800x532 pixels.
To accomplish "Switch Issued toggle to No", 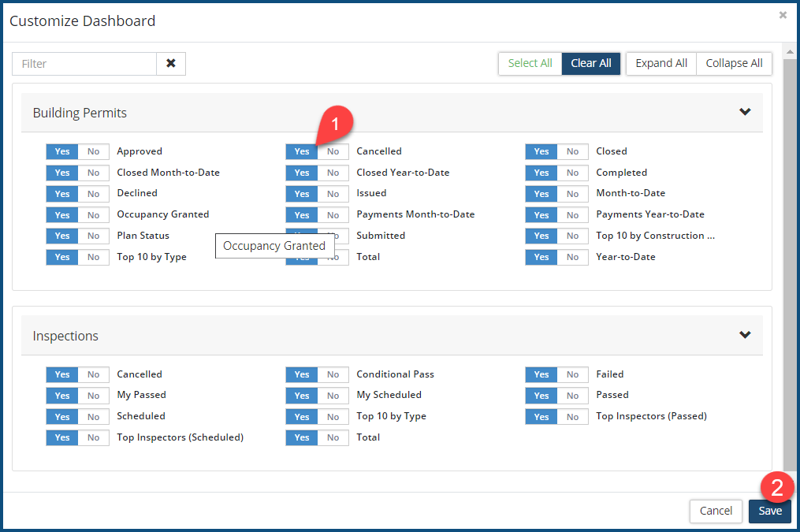I will pyautogui.click(x=333, y=194).
